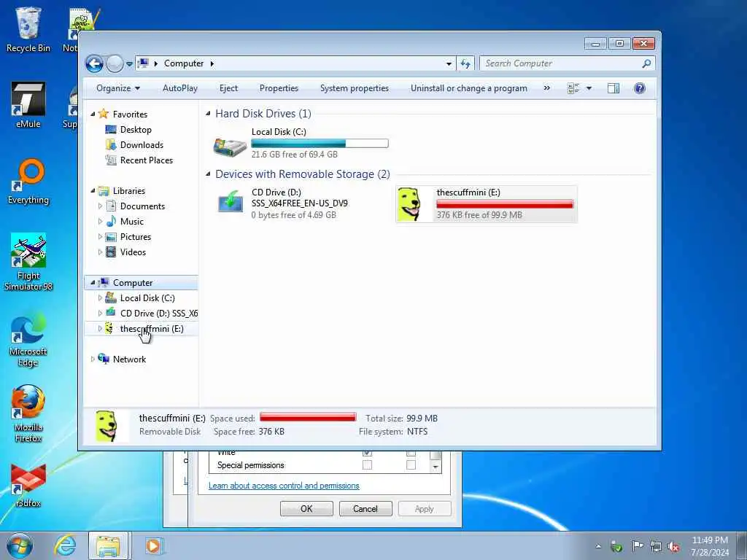
Task: Click Windows Explorer taskbar button
Action: click(109, 545)
